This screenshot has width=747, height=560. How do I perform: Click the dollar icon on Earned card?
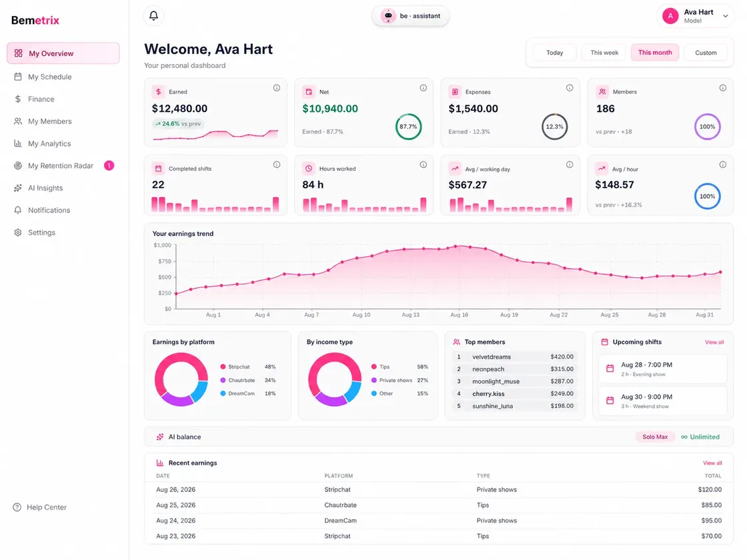coord(158,91)
